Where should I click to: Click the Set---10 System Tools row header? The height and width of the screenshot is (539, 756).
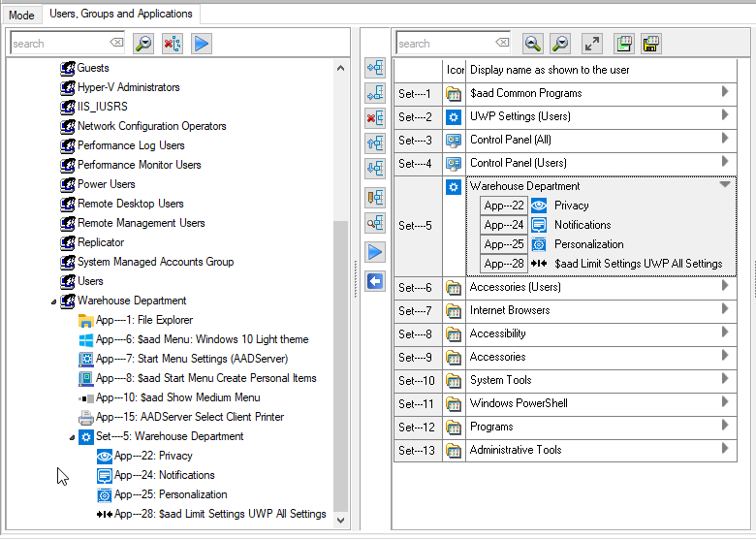[x=417, y=380]
